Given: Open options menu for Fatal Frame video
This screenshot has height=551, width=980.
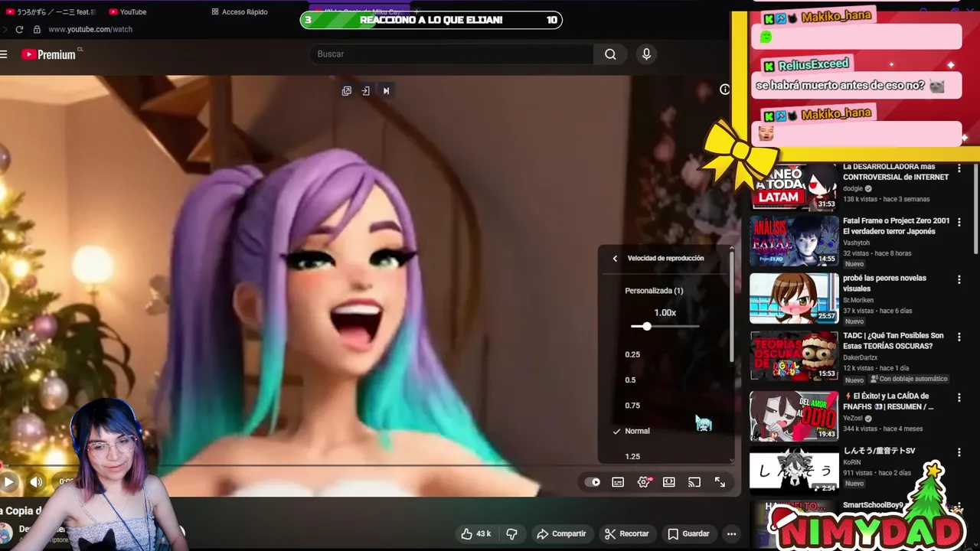Looking at the screenshot, I should (x=959, y=223).
